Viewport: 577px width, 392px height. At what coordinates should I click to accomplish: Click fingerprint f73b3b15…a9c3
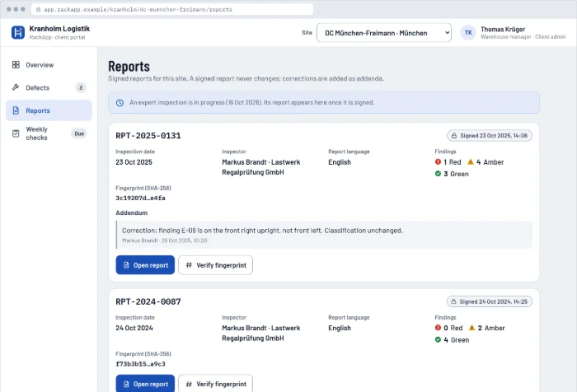140,364
